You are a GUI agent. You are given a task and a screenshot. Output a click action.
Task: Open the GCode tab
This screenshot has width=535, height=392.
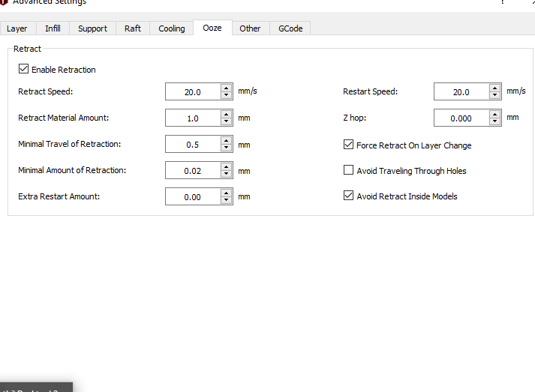tap(290, 28)
